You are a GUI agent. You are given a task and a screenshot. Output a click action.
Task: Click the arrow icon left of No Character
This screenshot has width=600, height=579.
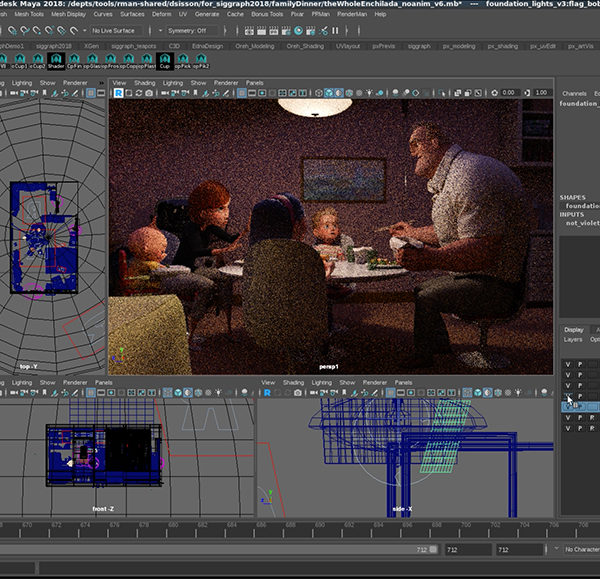pyautogui.click(x=556, y=549)
